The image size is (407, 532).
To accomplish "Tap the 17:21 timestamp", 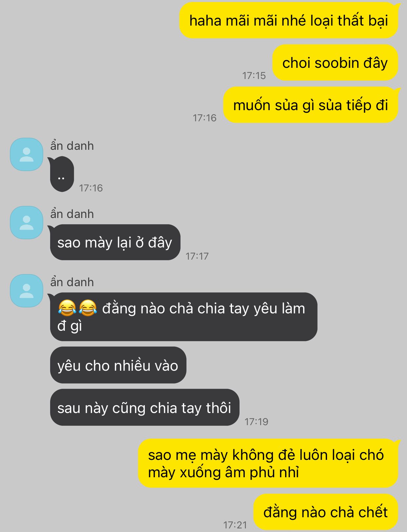I will [x=235, y=525].
